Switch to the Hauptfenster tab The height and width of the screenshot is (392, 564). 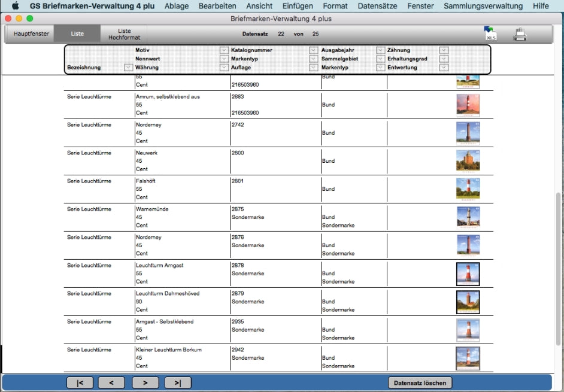tap(27, 34)
